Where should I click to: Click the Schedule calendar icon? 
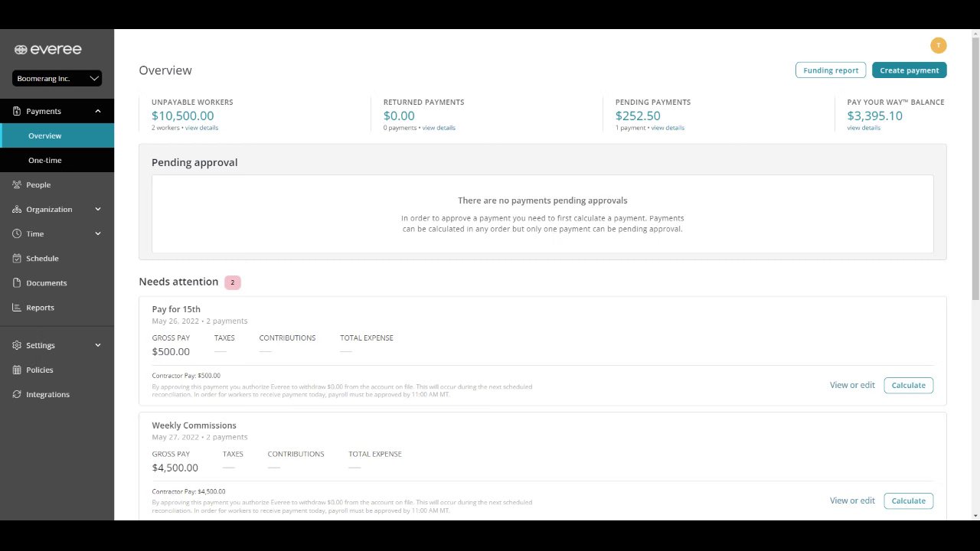(17, 258)
